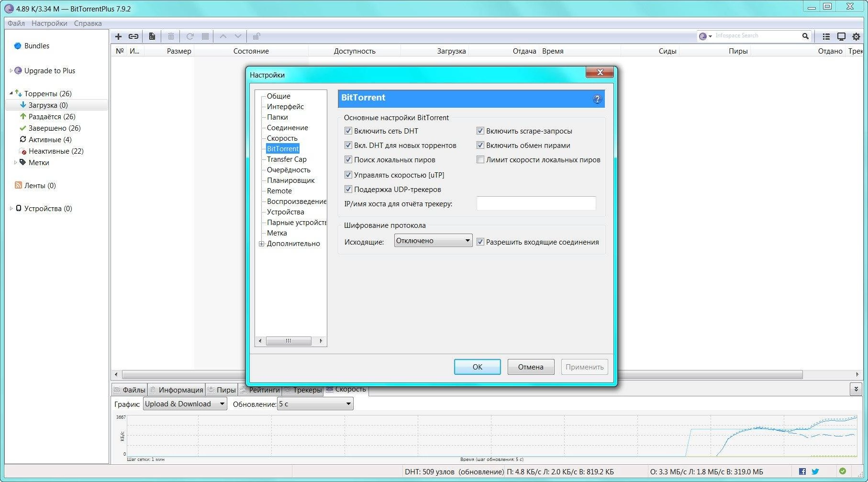Click the green network status icon
The width and height of the screenshot is (868, 482).
pos(843,471)
